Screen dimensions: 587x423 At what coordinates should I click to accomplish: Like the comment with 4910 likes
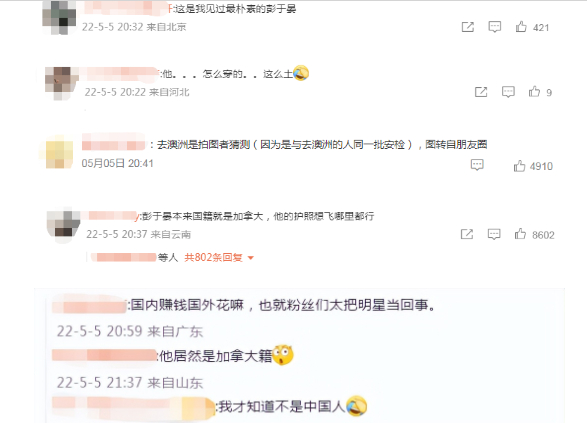coord(519,166)
